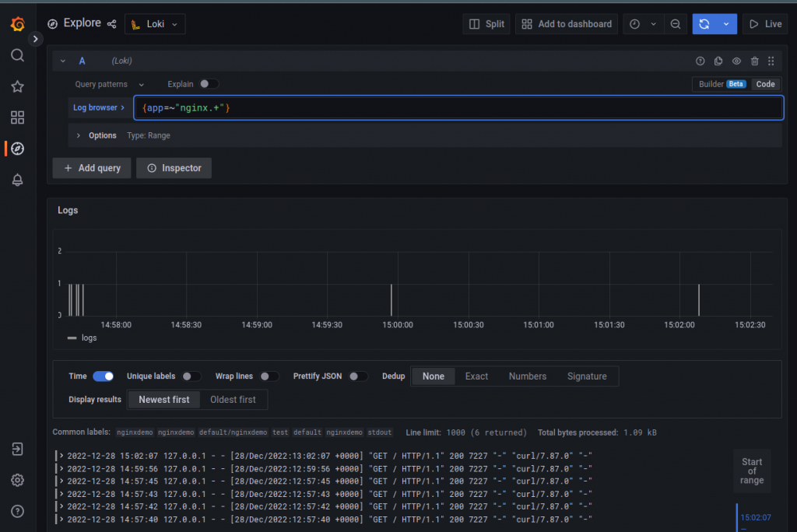Image resolution: width=797 pixels, height=532 pixels.
Task: Select Oldest first display order
Action: [x=233, y=399]
